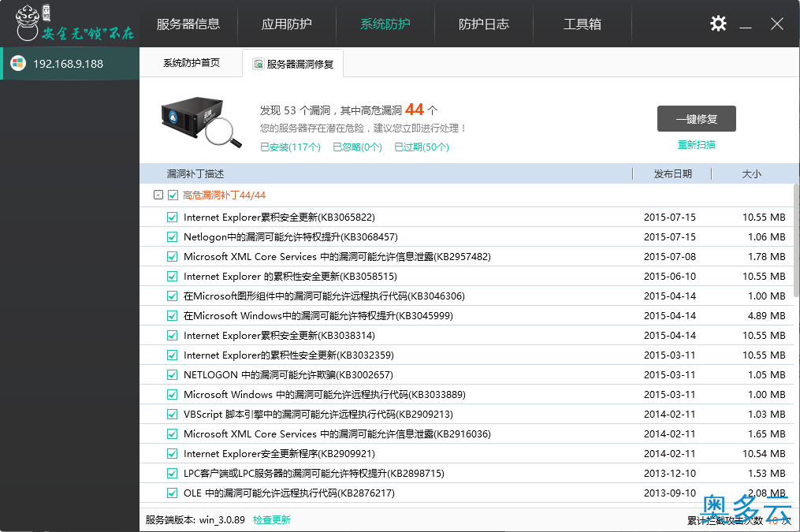Toggle the KB3032359 checkbox
The image size is (800, 532).
(173, 355)
